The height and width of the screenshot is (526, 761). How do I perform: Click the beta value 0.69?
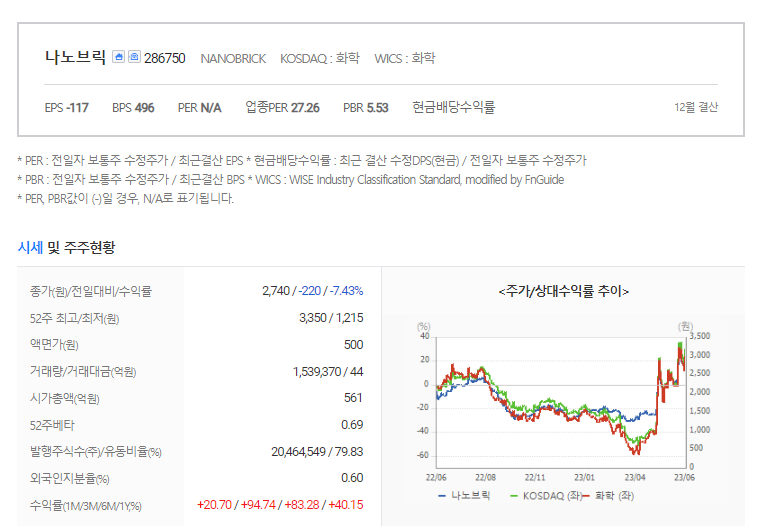[x=352, y=425]
